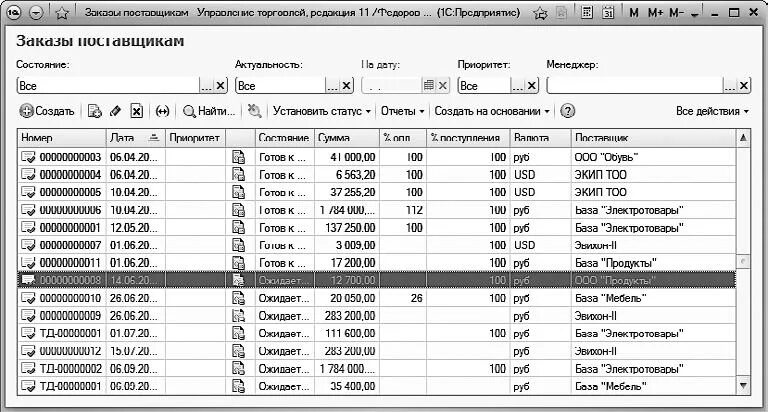768x412 pixels.
Task: Select order row 0000000003
Action: click(x=377, y=157)
